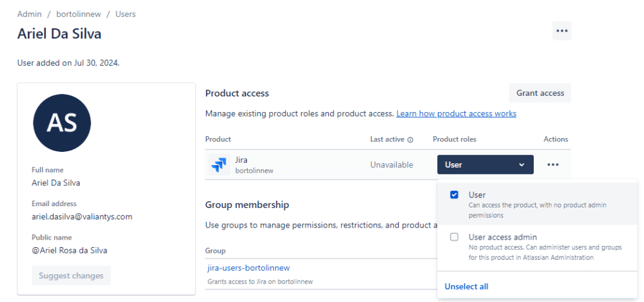Open Jira row actions ellipsis menu
The image size is (644, 302).
click(x=553, y=165)
